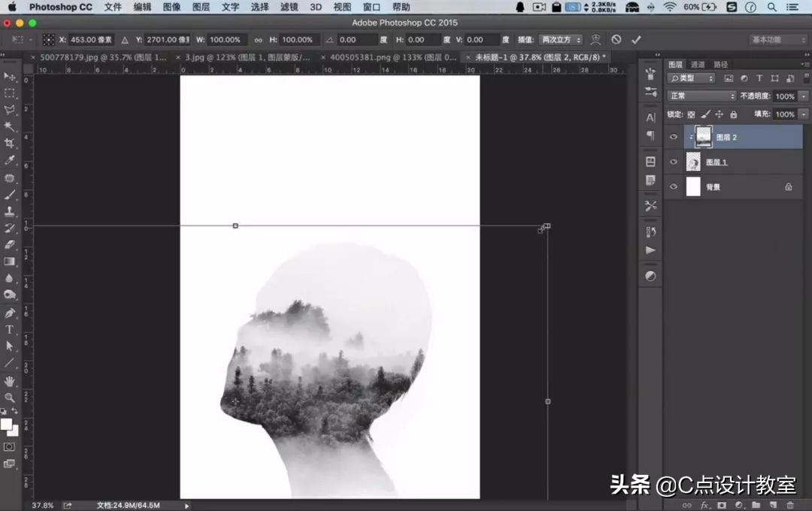Activate the Hand tool
This screenshot has width=812, height=511.
[10, 381]
